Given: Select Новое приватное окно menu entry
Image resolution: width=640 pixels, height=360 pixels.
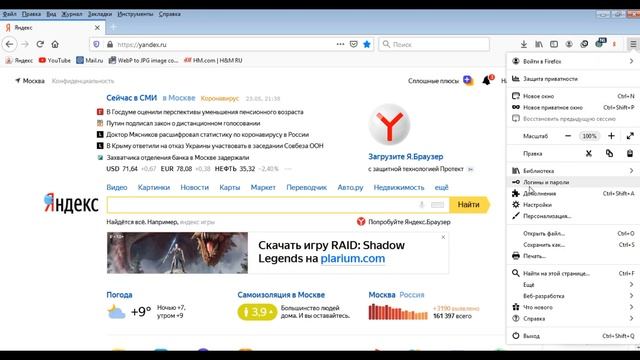Looking at the screenshot, I should pyautogui.click(x=573, y=107).
